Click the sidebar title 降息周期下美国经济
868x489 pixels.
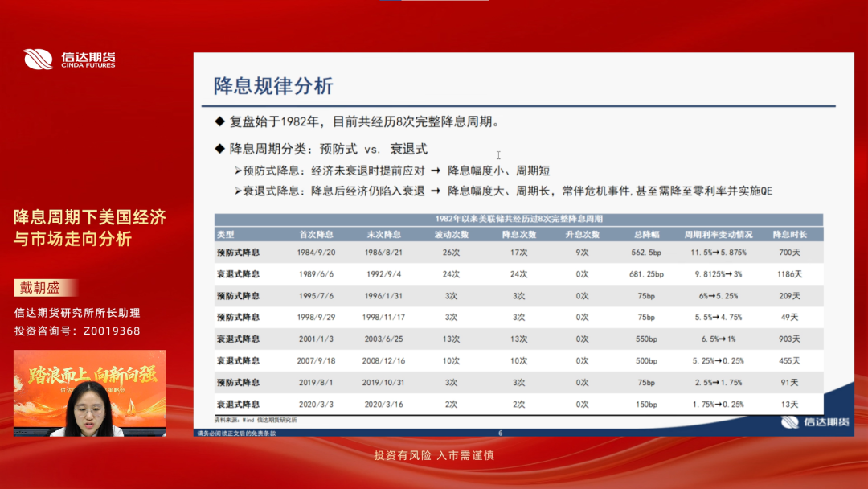[90, 217]
